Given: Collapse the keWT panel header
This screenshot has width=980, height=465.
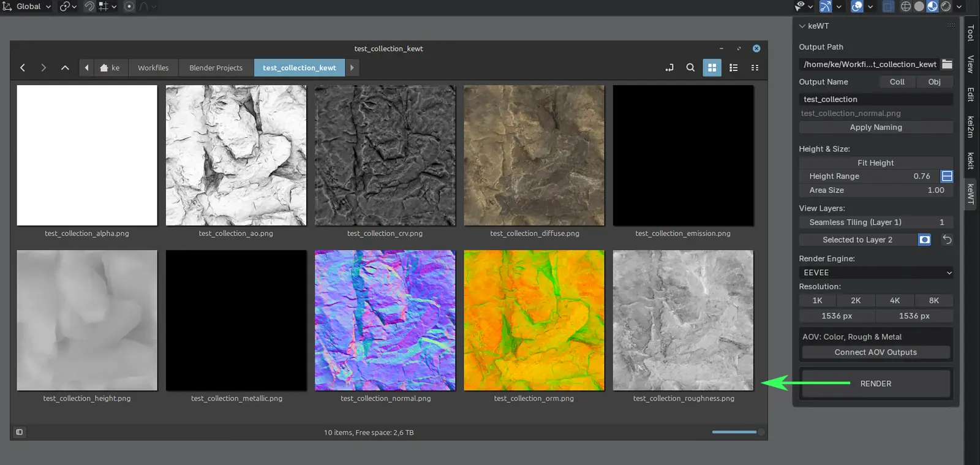Looking at the screenshot, I should (x=802, y=26).
